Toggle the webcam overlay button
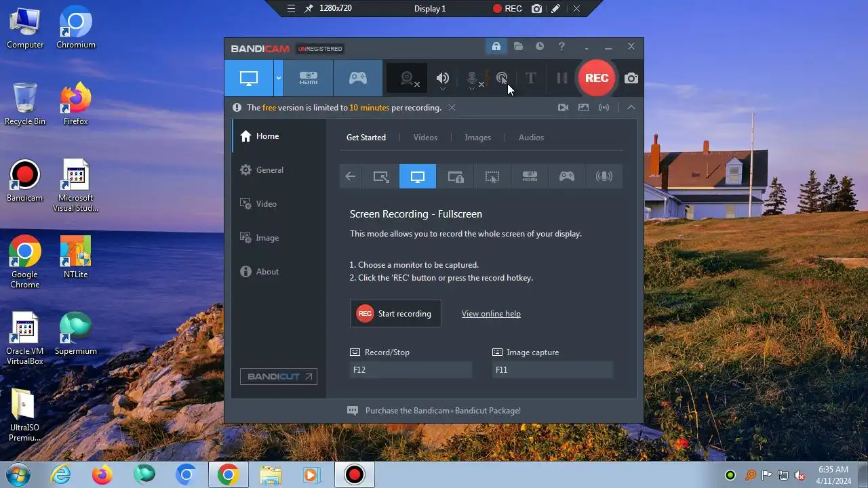The width and height of the screenshot is (868, 488). tap(408, 79)
